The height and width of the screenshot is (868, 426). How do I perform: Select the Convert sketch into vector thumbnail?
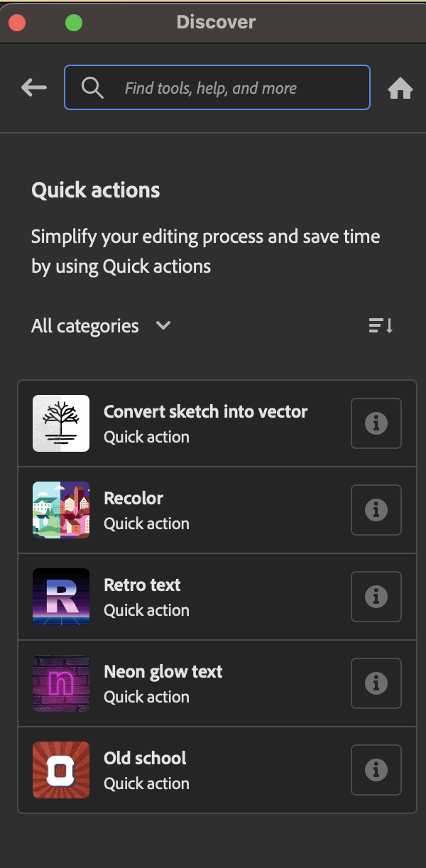pyautogui.click(x=61, y=423)
